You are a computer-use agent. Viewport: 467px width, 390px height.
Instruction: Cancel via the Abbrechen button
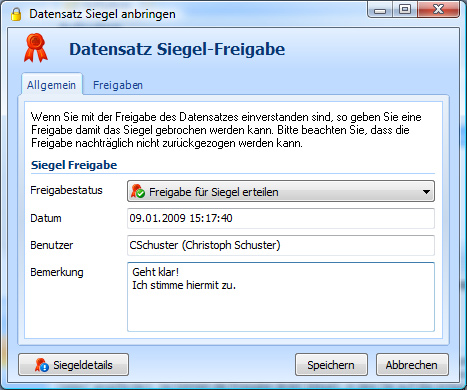pos(412,365)
